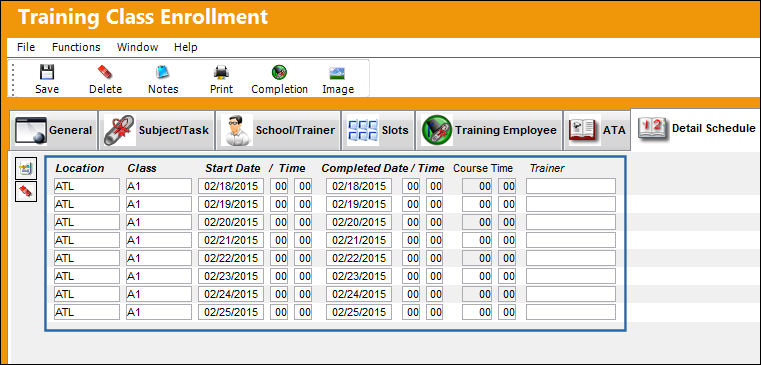Click the Trainer column header
This screenshot has height=365, width=761.
pyautogui.click(x=547, y=168)
